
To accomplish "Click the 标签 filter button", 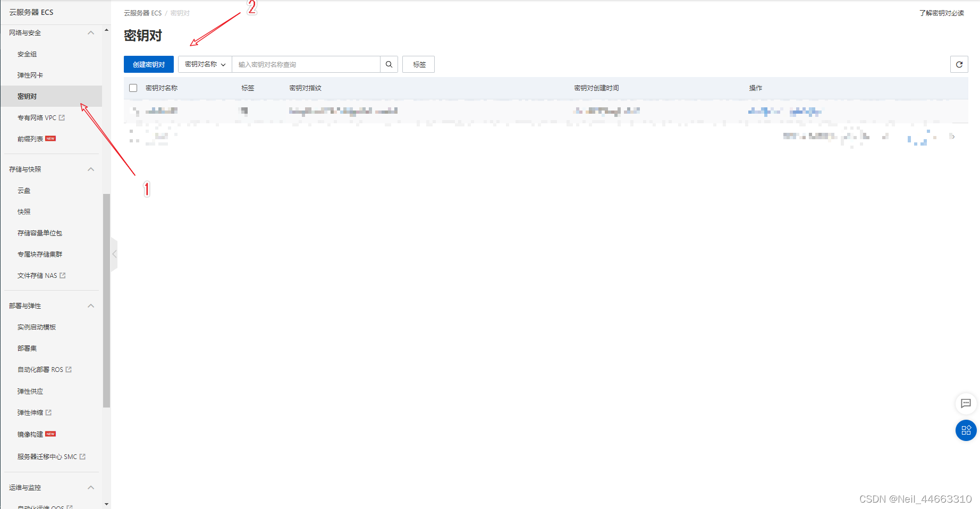I will pos(419,64).
